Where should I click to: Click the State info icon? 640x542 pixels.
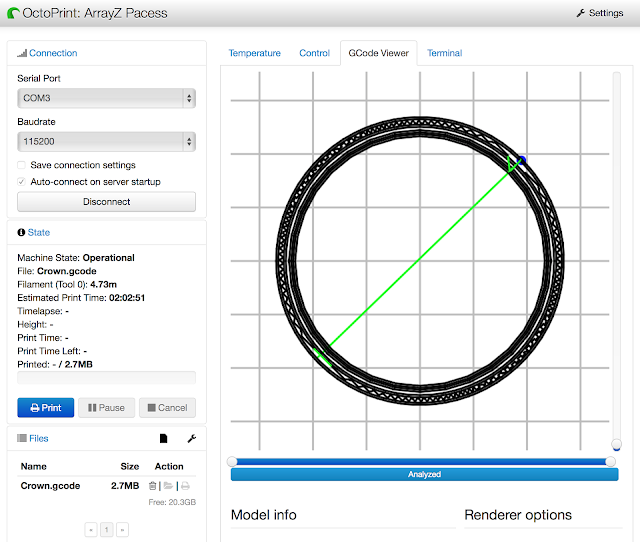[x=21, y=232]
